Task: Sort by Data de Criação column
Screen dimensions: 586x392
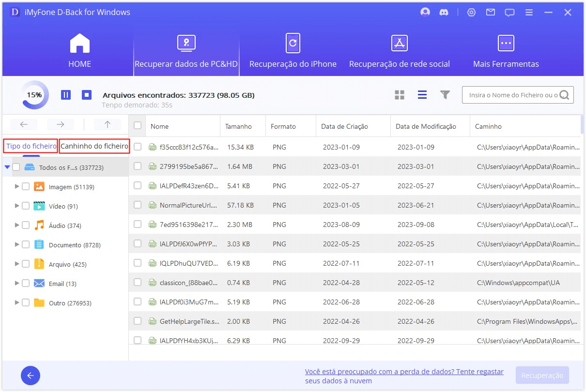Action: [x=353, y=126]
